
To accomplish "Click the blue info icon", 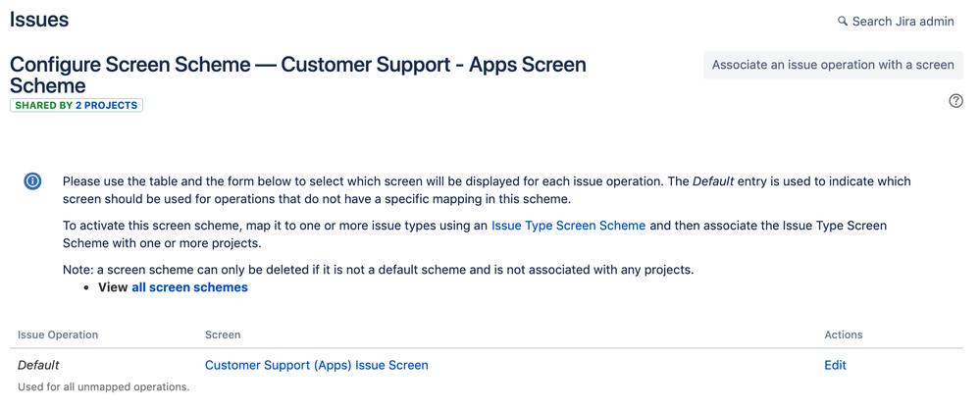I will click(32, 181).
